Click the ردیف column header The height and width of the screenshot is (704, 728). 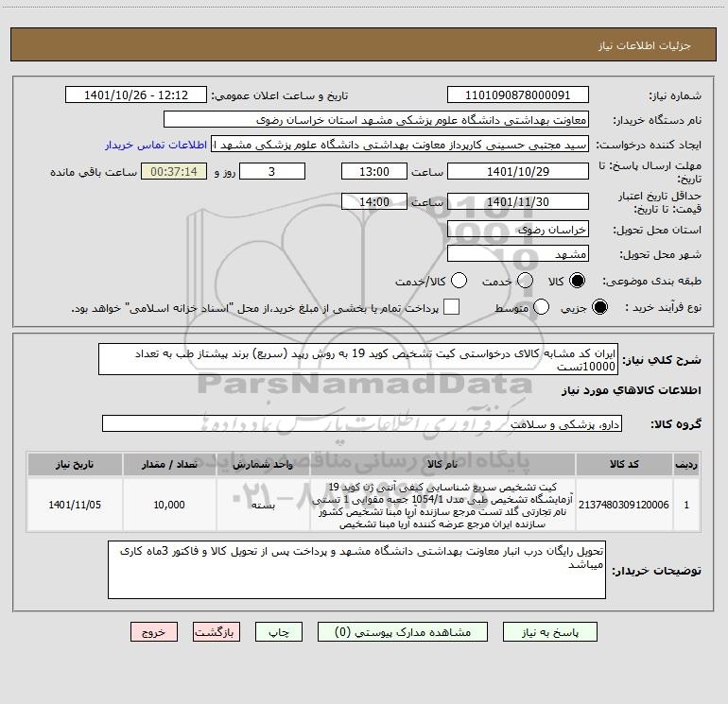[686, 464]
